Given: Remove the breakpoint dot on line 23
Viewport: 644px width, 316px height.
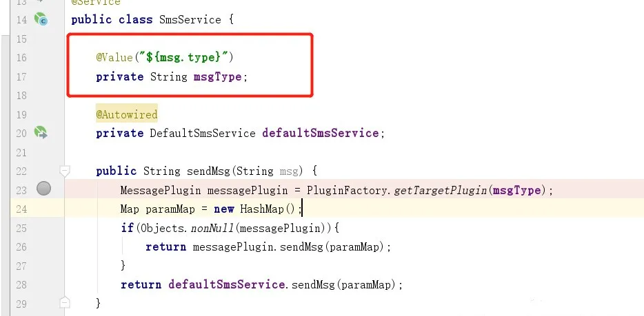Looking at the screenshot, I should [x=43, y=189].
